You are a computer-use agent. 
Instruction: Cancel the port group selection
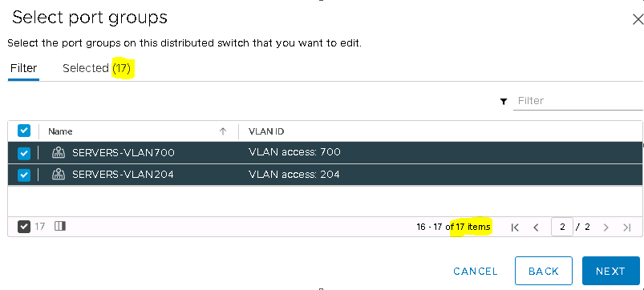[476, 271]
